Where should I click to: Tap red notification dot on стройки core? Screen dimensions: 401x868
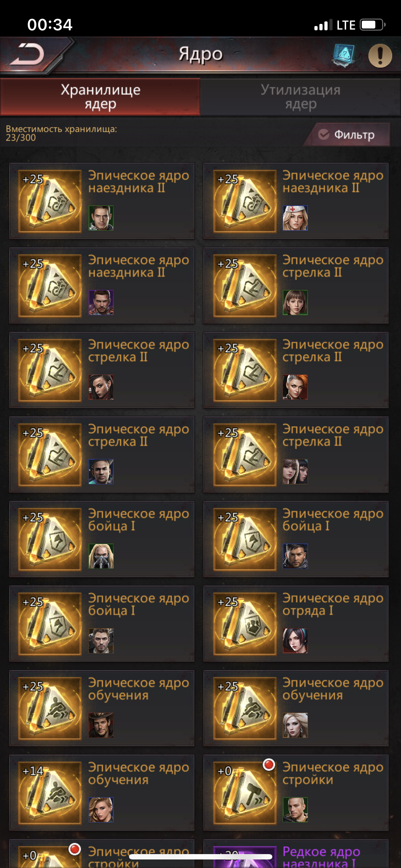pyautogui.click(x=269, y=765)
